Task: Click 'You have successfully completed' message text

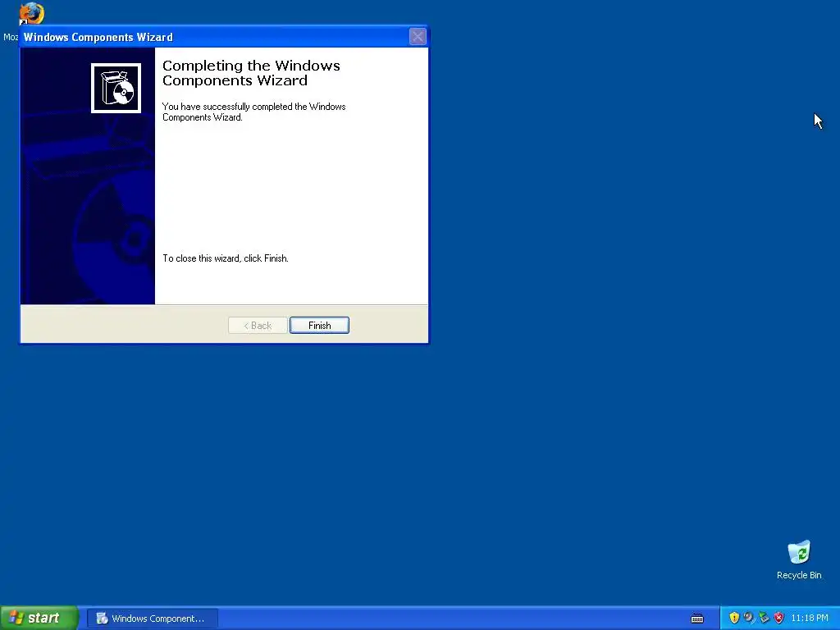Action: click(254, 112)
